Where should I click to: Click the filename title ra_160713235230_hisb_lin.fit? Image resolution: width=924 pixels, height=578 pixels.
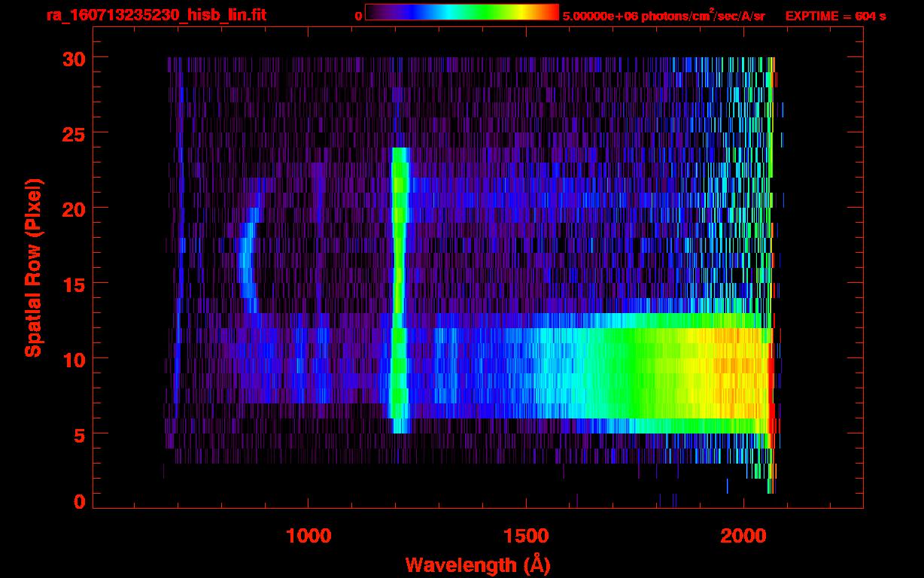[x=156, y=15]
